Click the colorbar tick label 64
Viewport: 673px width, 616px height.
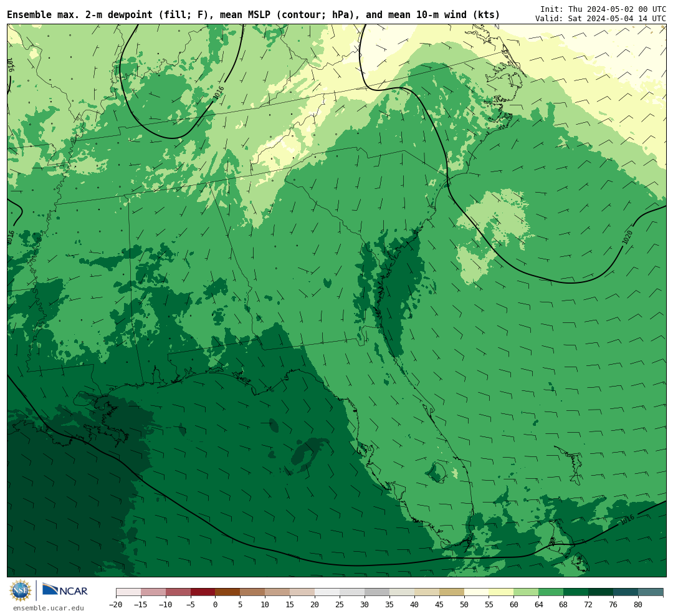(x=538, y=604)
